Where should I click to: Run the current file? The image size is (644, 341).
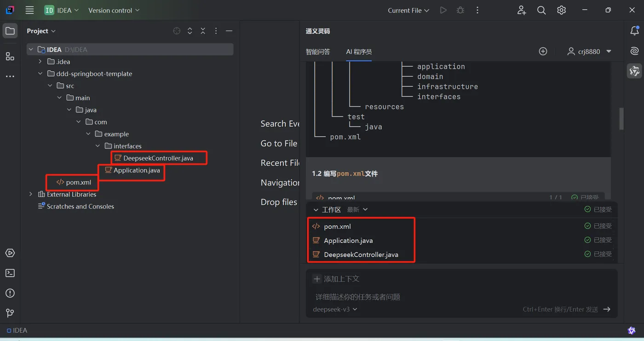click(x=443, y=10)
